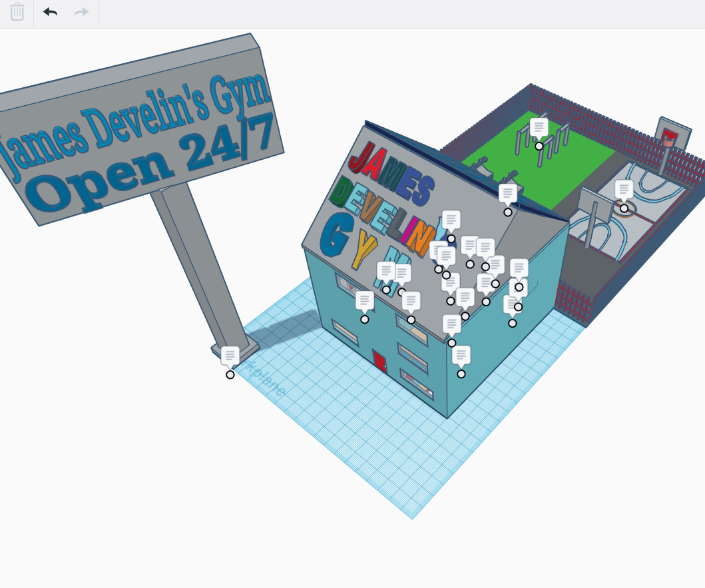Click the trash delete icon
Image resolution: width=705 pixels, height=588 pixels.
17,12
